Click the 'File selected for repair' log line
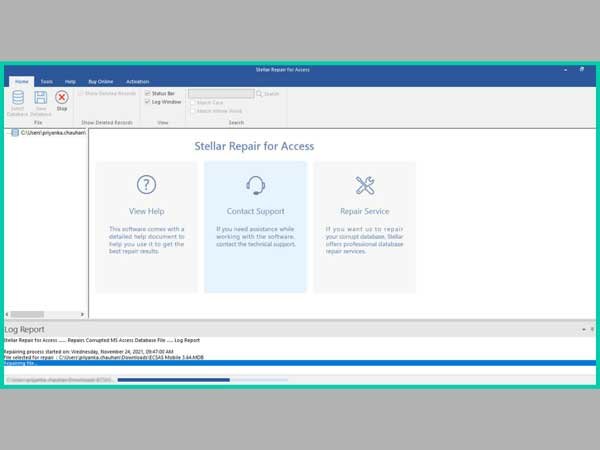The width and height of the screenshot is (600, 450). tap(103, 357)
